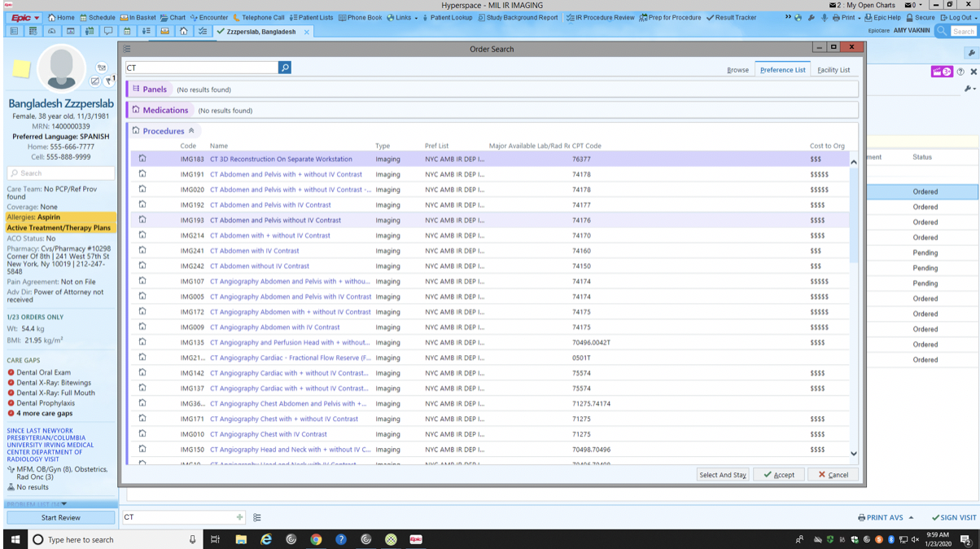Click the yellow sticky note icon

click(21, 69)
